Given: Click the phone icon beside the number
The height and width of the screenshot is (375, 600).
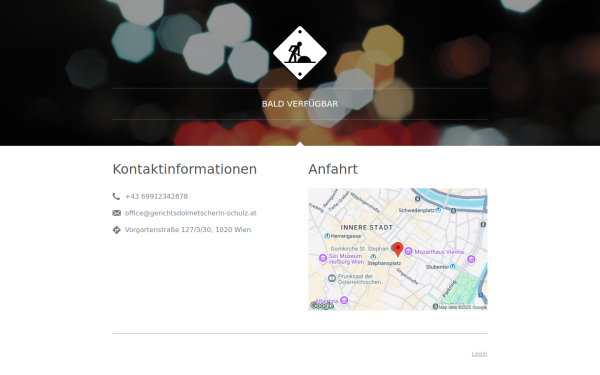Looking at the screenshot, I should coord(116,196).
